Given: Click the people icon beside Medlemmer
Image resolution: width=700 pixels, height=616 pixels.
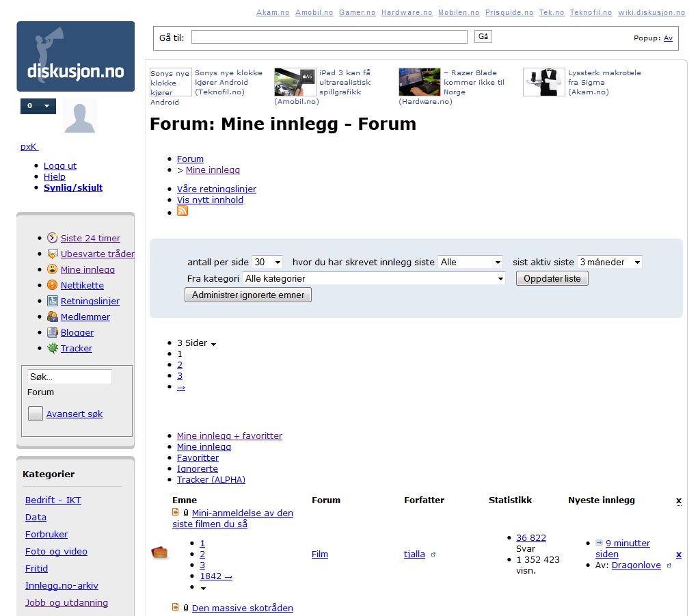Looking at the screenshot, I should pos(52,317).
